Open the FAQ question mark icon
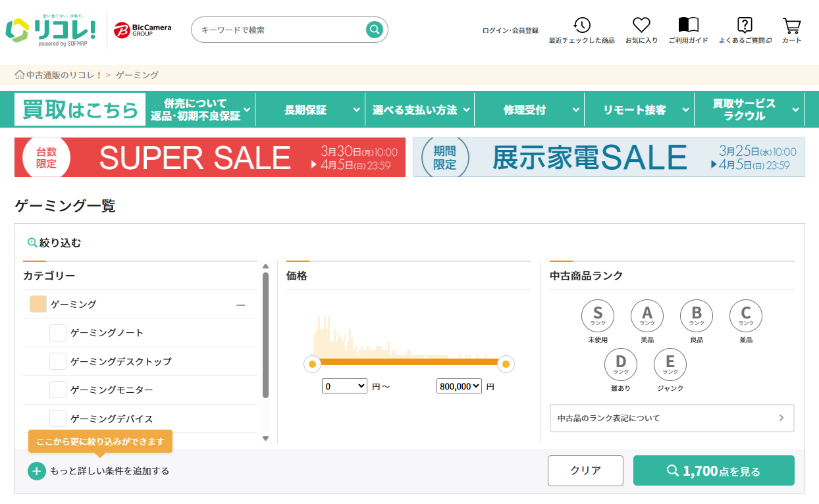The height and width of the screenshot is (504, 819). 745,26
